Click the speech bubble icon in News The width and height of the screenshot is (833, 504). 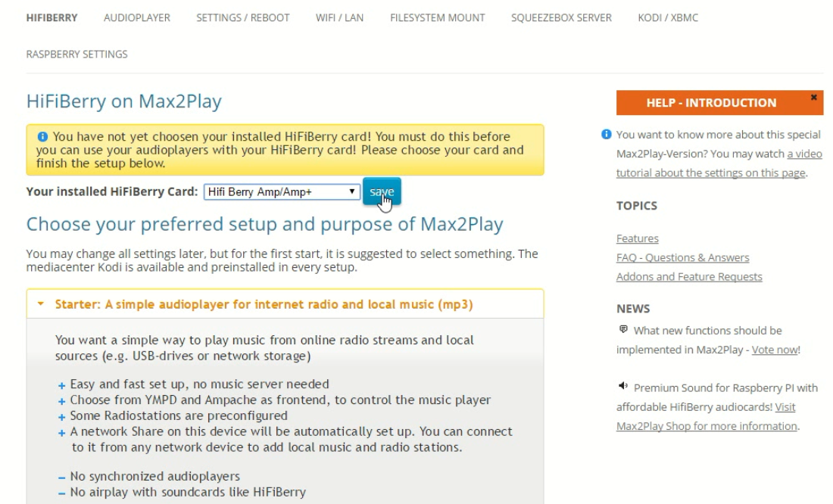623,330
